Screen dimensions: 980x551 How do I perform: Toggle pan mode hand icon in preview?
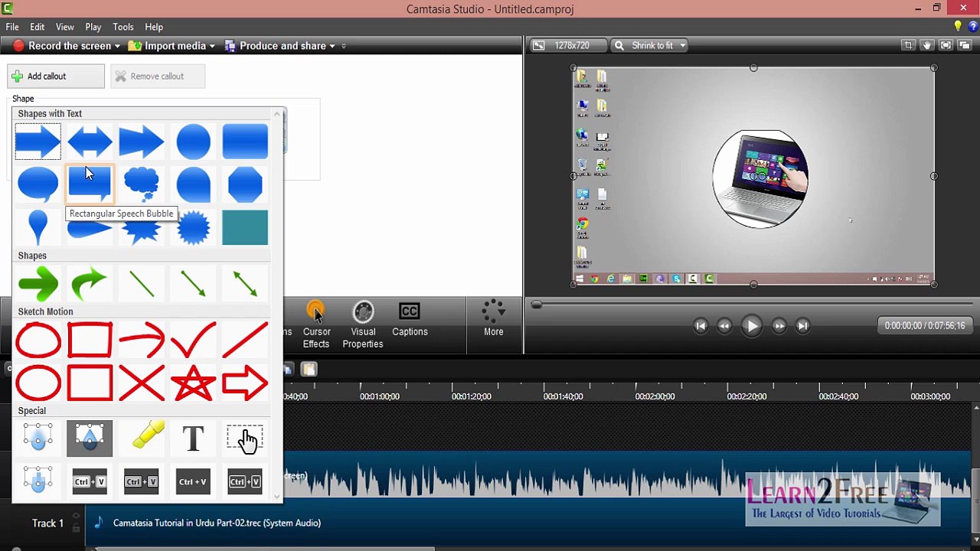pyautogui.click(x=927, y=45)
